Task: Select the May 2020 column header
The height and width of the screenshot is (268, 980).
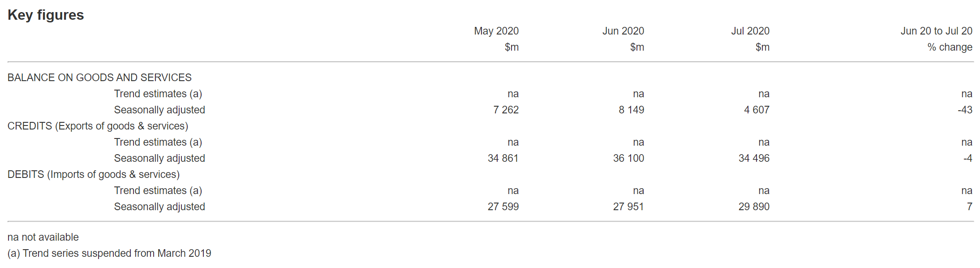Action: pos(496,31)
